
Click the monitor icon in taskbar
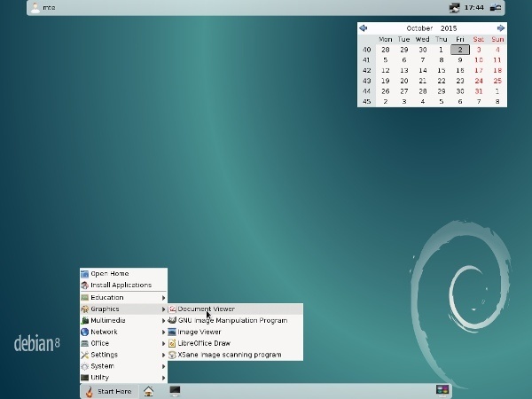175,391
